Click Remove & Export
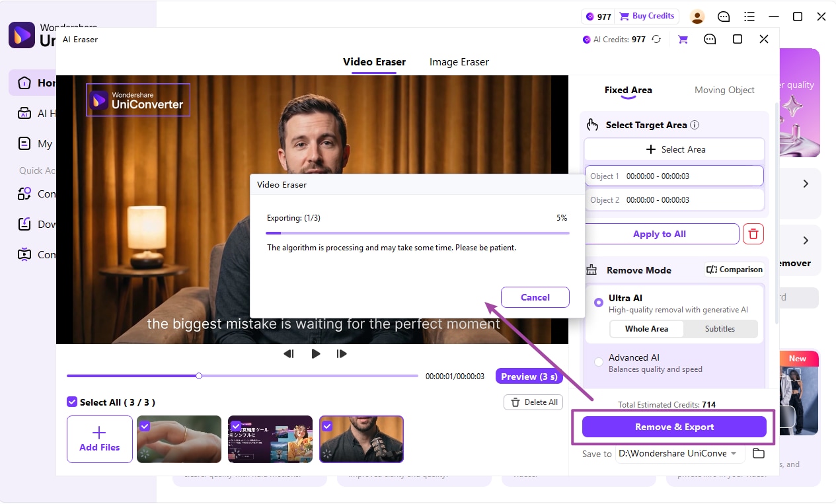836x504 pixels. point(674,427)
